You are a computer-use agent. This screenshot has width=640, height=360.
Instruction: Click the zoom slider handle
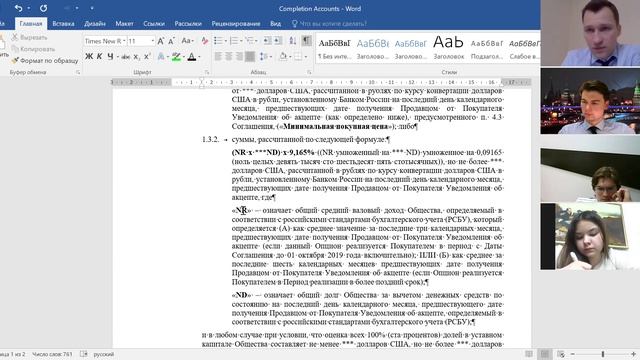tap(602, 354)
